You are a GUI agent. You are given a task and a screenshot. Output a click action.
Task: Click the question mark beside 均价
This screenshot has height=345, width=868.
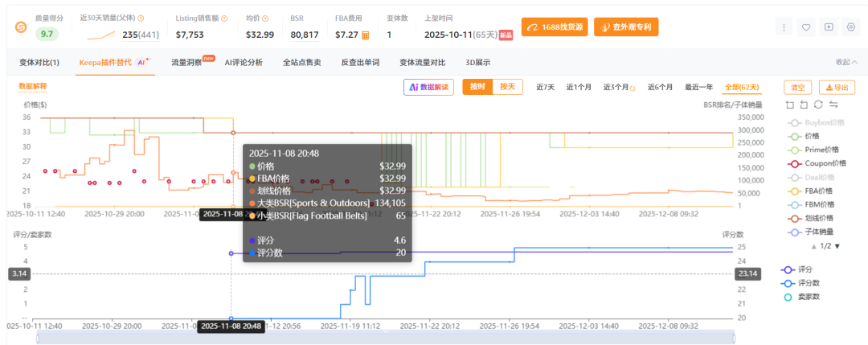point(265,18)
